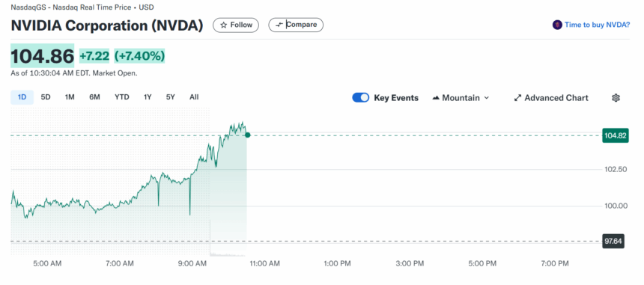This screenshot has height=285, width=644.
Task: Switch to the 5D range
Action: pos(46,97)
